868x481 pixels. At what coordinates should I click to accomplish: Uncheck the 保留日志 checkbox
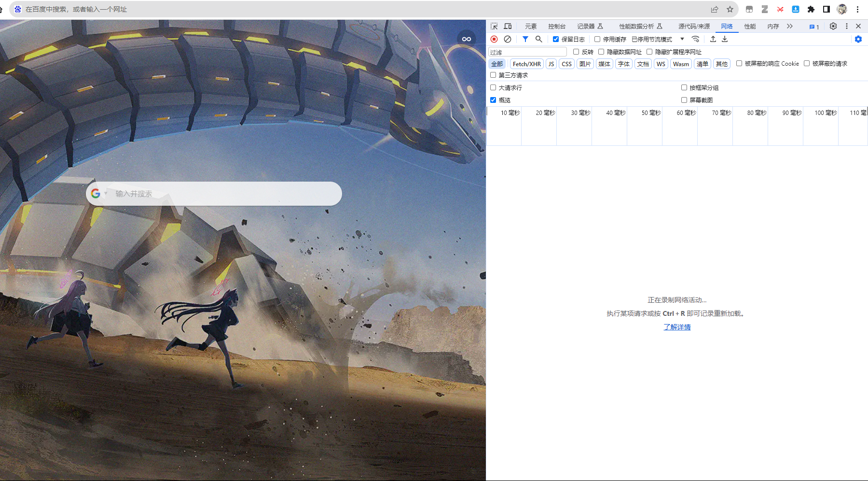(556, 39)
